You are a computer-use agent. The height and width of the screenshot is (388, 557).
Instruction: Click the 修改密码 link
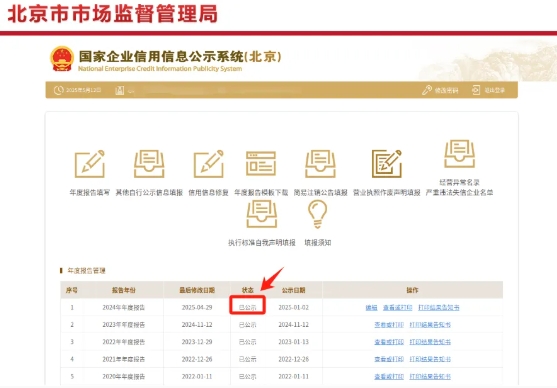coord(447,91)
